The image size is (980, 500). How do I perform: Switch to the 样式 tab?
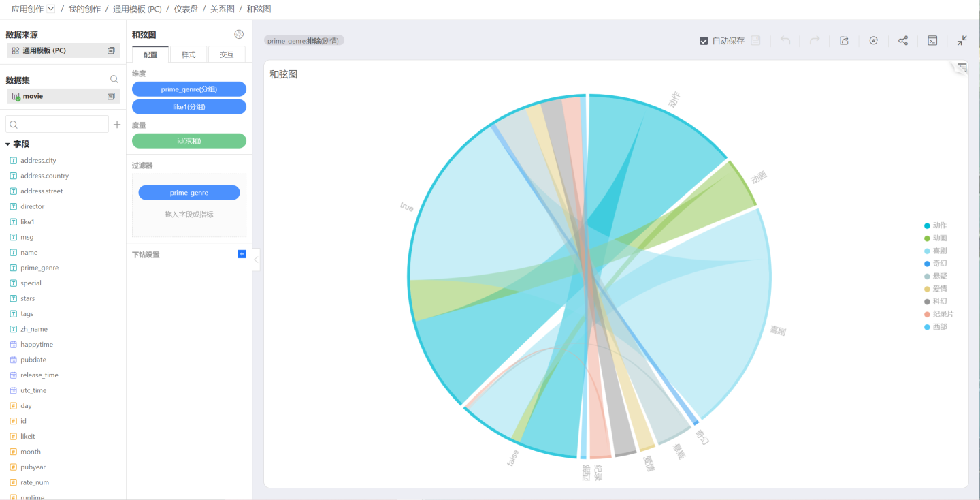[189, 55]
